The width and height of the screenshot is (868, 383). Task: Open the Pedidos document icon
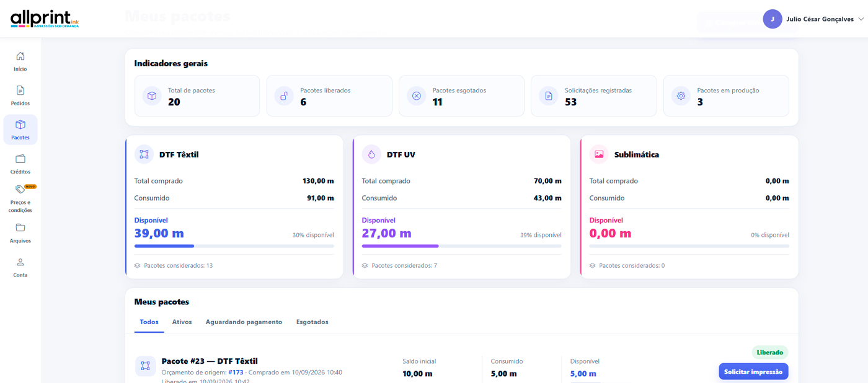20,90
